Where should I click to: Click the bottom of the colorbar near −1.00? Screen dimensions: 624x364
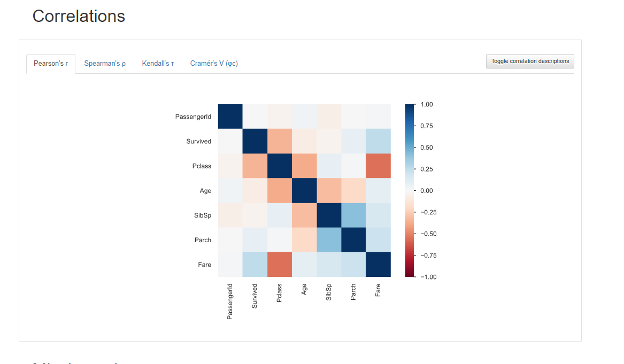[407, 276]
